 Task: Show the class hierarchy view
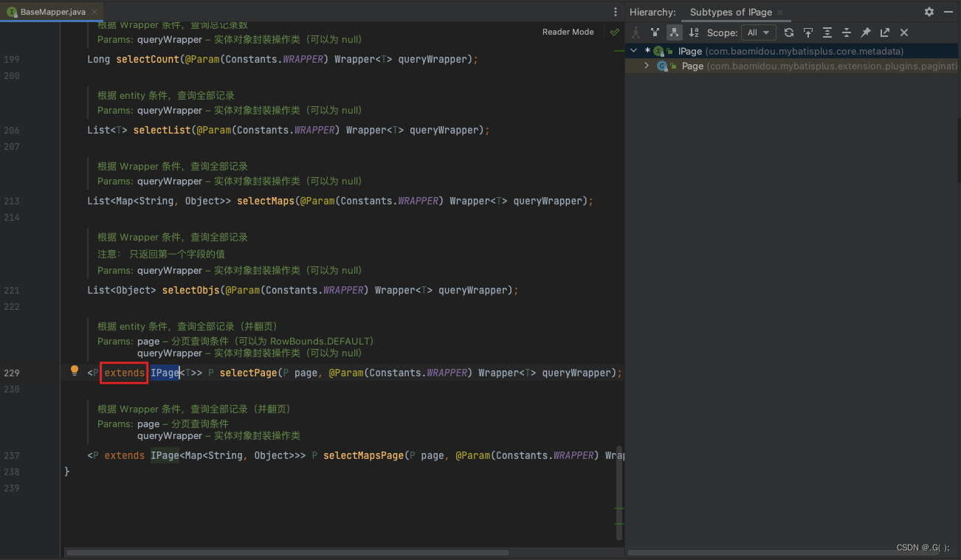pos(635,32)
